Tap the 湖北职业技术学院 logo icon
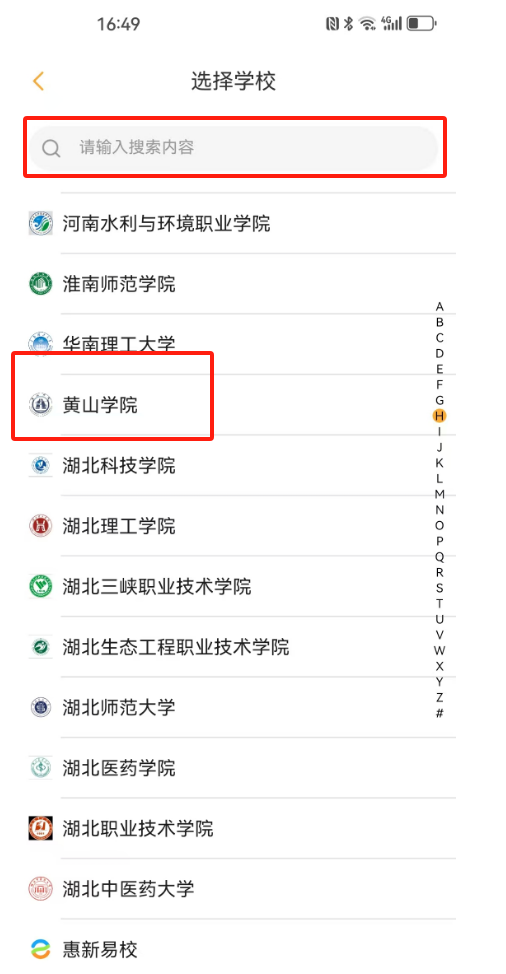This screenshot has width=506, height=974. (41, 828)
